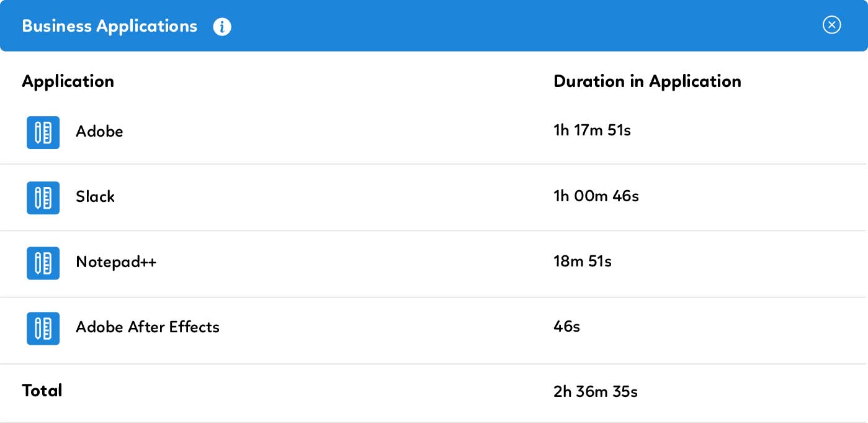The height and width of the screenshot is (423, 868).
Task: Click the Total row label
Action: (x=42, y=391)
